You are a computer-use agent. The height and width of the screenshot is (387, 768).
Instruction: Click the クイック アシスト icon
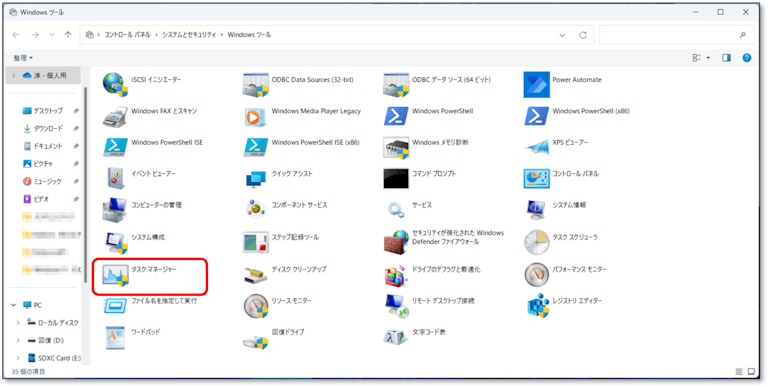(256, 179)
